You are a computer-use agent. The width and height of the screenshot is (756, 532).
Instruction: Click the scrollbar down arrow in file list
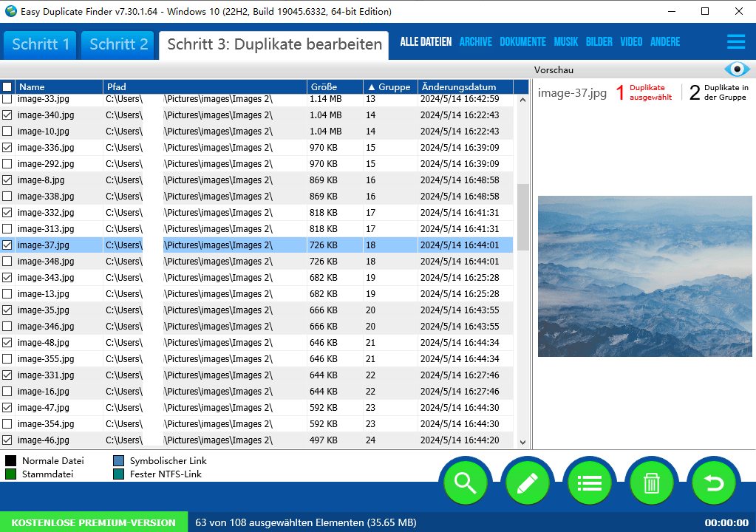pyautogui.click(x=523, y=442)
